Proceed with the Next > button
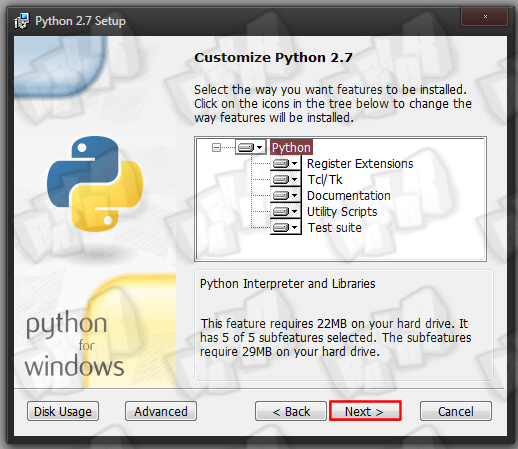This screenshot has height=449, width=518. click(x=365, y=411)
